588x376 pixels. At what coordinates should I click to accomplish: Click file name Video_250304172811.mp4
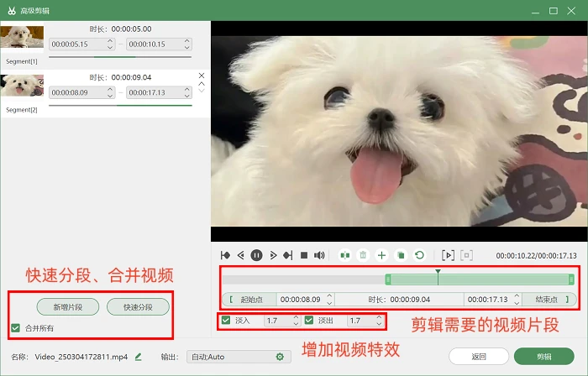pos(81,357)
